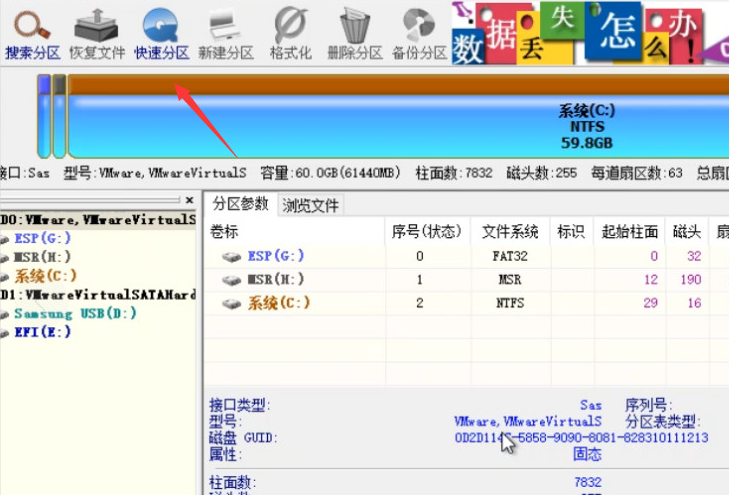Viewport: 729px width, 496px height.
Task: Open the 数据丢失怎么办 banner ad
Action: point(590,33)
